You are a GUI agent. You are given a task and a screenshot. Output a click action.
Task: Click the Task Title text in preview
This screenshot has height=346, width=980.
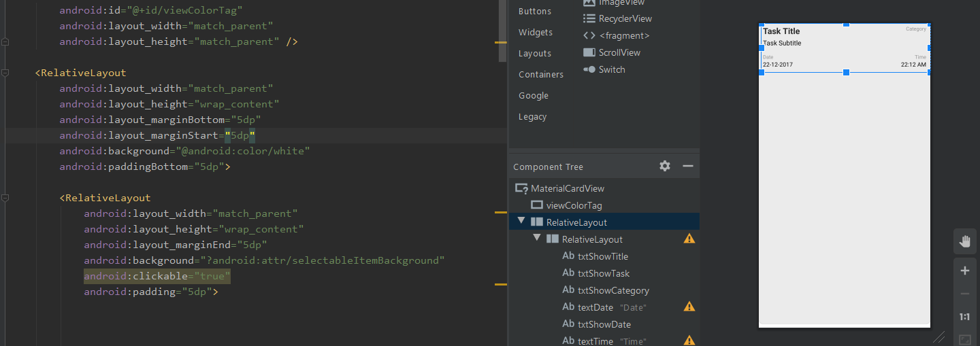click(781, 31)
